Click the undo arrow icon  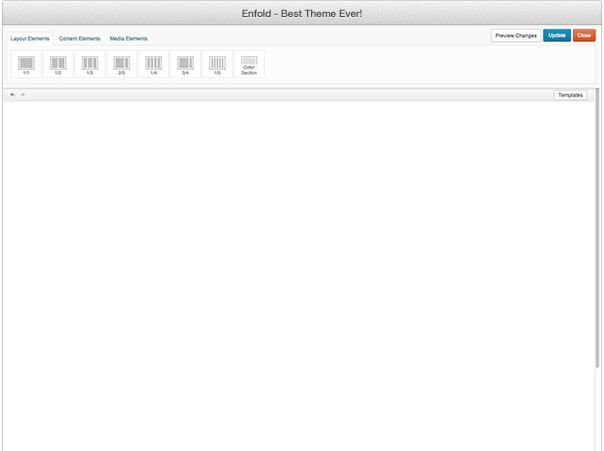click(13, 95)
